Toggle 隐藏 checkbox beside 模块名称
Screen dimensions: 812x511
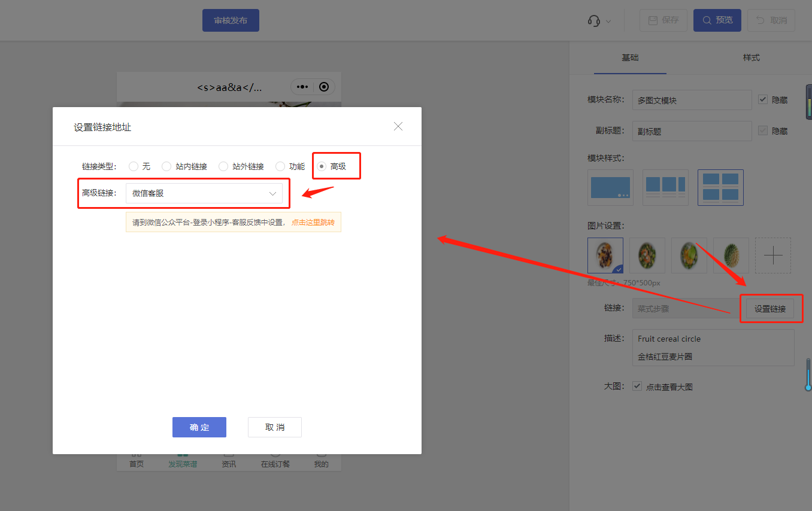pyautogui.click(x=763, y=100)
